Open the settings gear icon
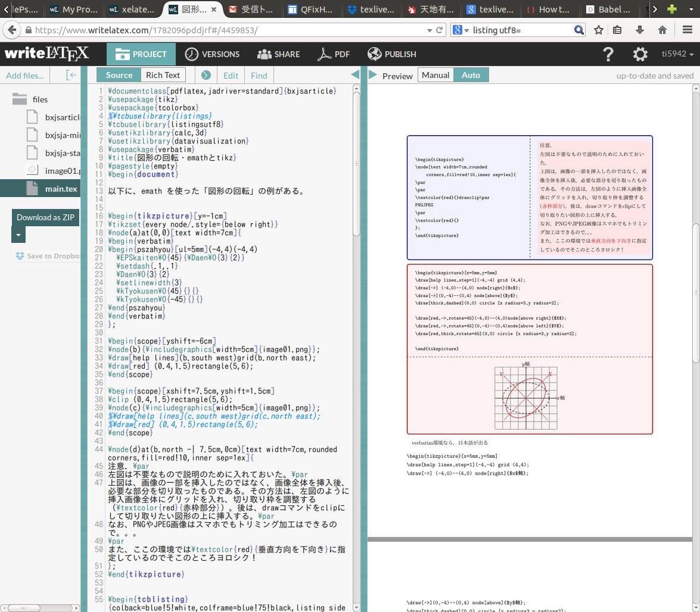700x612 pixels. pyautogui.click(x=640, y=54)
